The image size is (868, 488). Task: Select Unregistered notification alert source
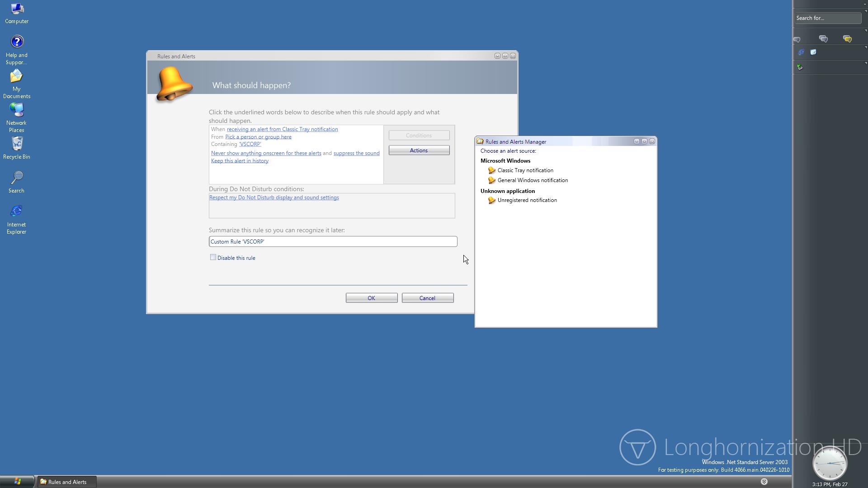point(527,200)
